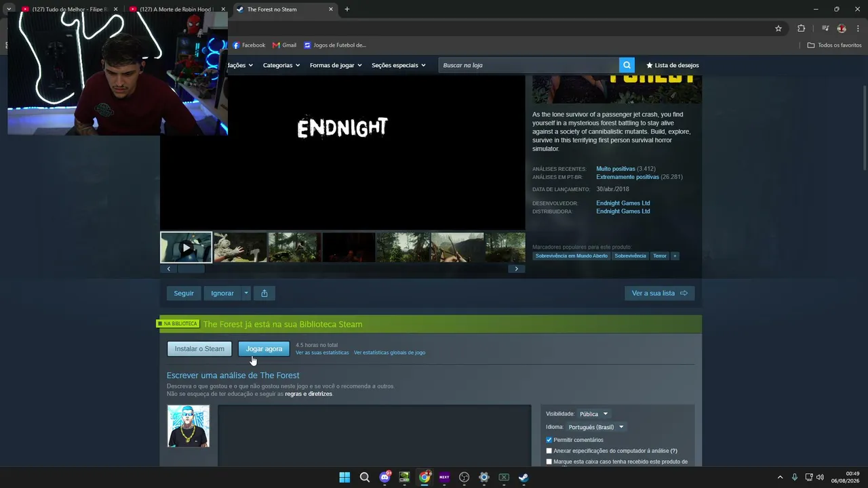Open the Muito positivas recent reviews link
The image size is (868, 488).
point(616,169)
